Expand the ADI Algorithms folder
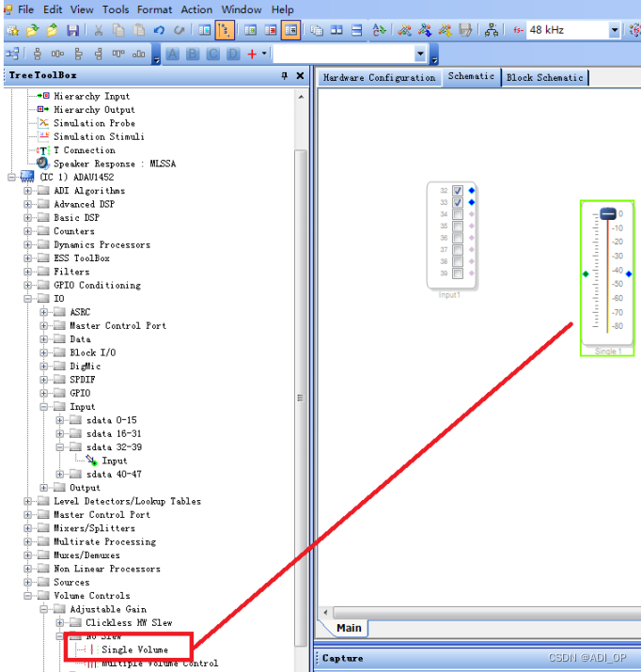Viewport: 641px width, 672px height. point(28,191)
